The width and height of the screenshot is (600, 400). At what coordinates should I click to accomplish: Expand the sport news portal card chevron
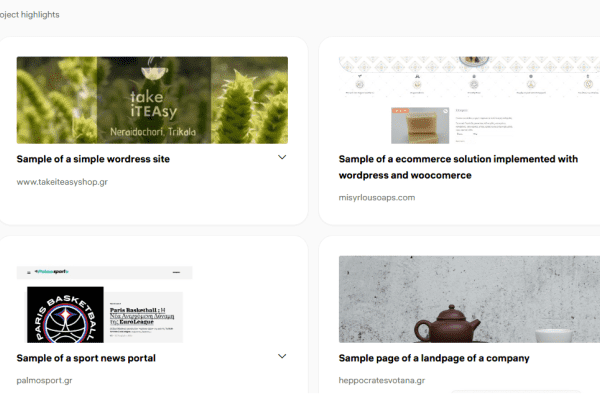click(x=282, y=356)
